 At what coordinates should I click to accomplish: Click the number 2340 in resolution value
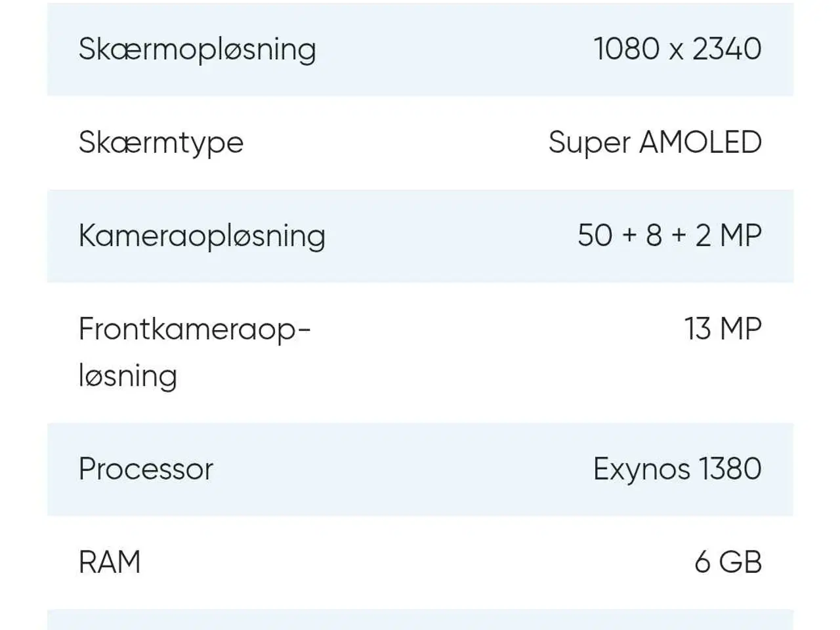(x=726, y=49)
